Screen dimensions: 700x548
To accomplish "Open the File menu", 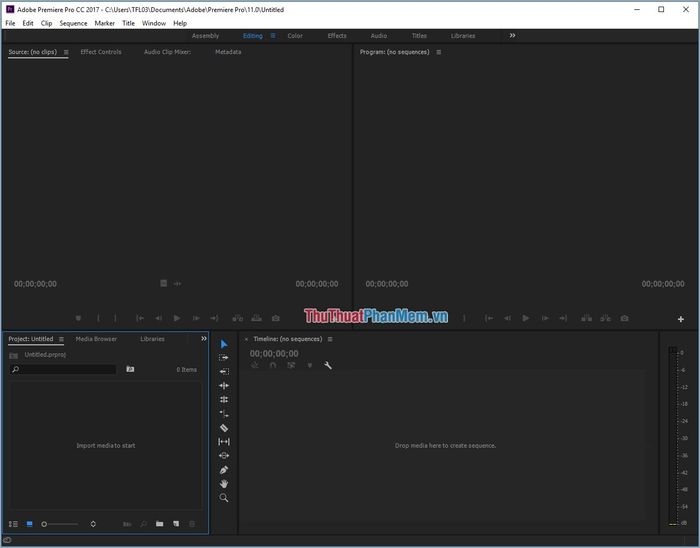I will [10, 23].
